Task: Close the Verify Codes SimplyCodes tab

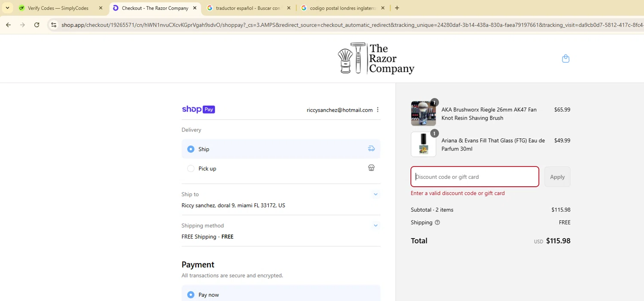Action: tap(101, 8)
